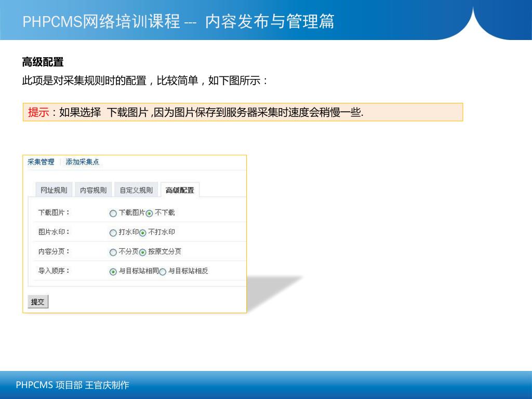Select 按原文分页 radio option

[x=142, y=252]
